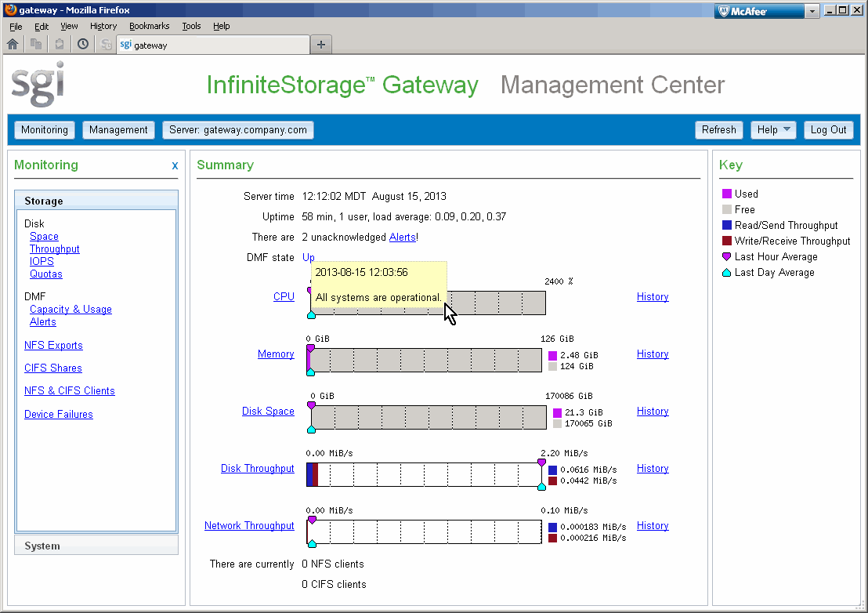Click Last Day Average marker icon in Key
Image resolution: width=868 pixels, height=613 pixels.
click(x=727, y=273)
